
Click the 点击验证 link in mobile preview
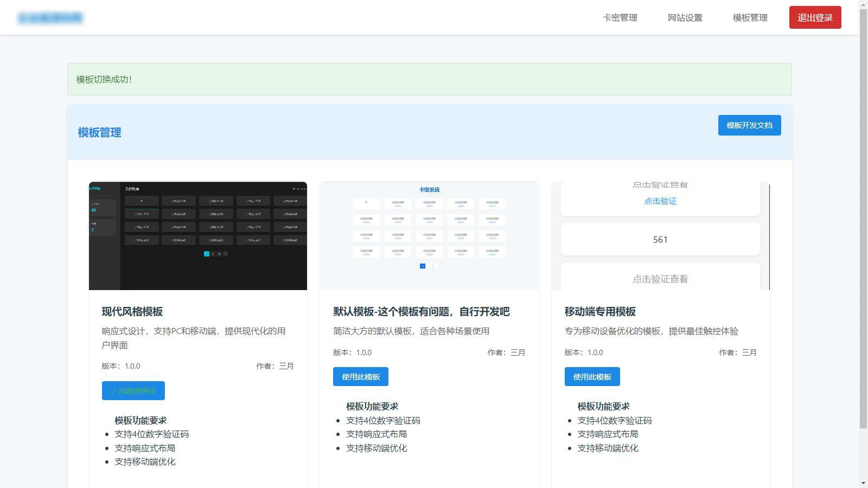pyautogui.click(x=660, y=201)
